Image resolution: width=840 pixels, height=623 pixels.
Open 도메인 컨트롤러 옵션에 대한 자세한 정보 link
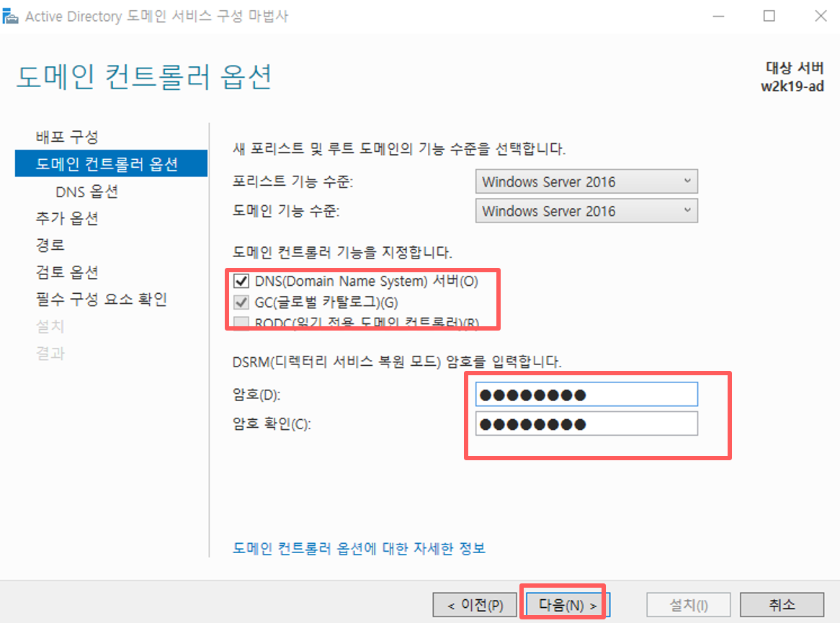click(359, 548)
